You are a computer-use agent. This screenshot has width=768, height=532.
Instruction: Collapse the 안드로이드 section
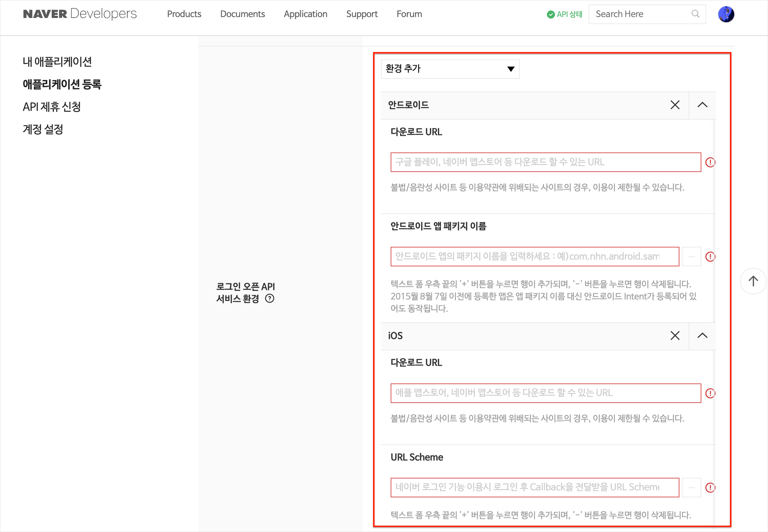pyautogui.click(x=703, y=105)
